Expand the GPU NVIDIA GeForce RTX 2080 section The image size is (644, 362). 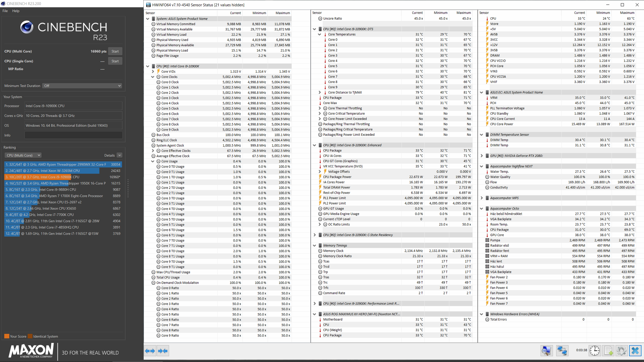(481, 156)
